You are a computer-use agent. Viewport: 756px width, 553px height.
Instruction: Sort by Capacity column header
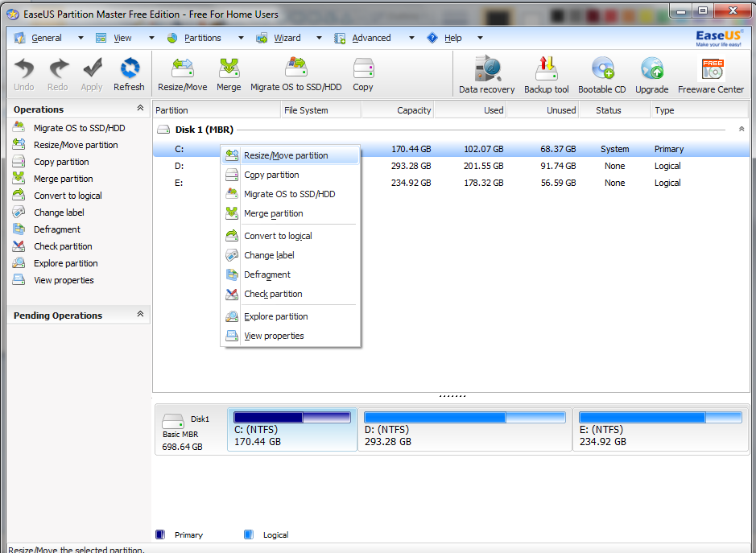398,110
